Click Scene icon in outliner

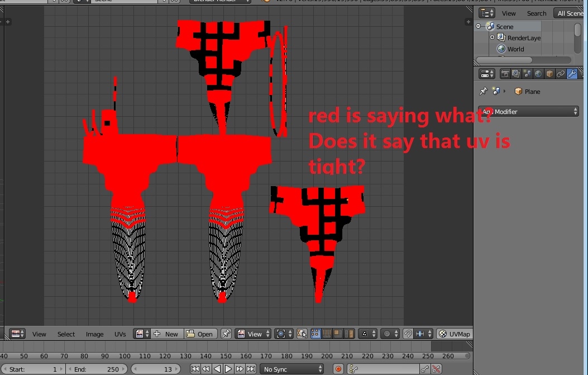tap(490, 26)
